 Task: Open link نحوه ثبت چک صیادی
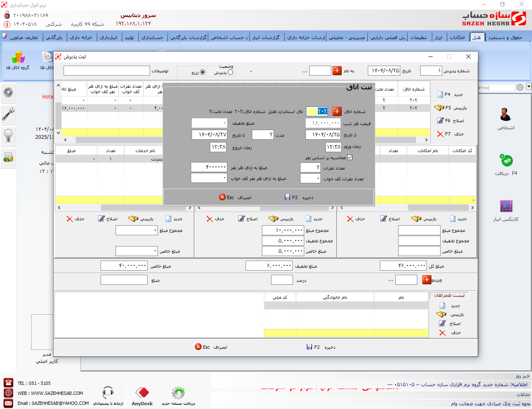point(490,404)
